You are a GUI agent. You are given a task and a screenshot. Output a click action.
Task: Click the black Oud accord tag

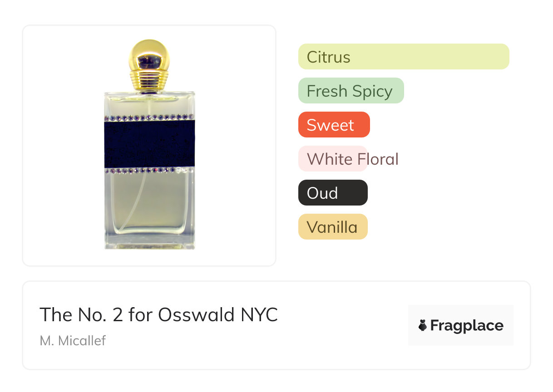click(x=333, y=193)
